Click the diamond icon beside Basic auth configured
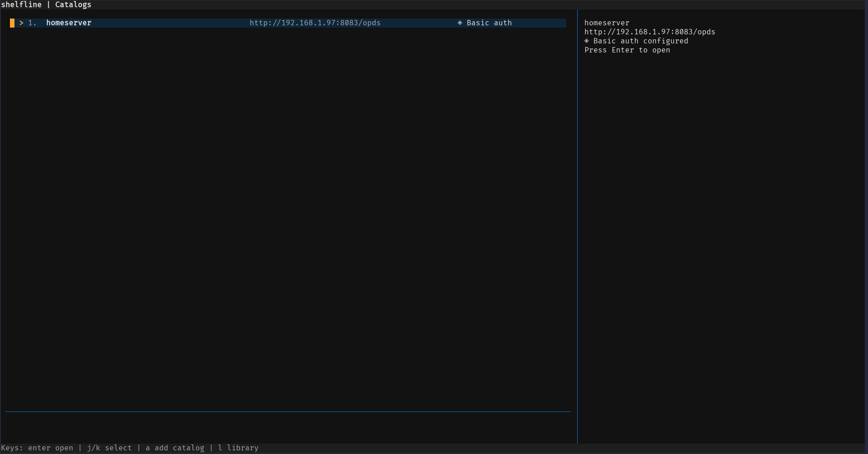This screenshot has height=454, width=868. 587,41
